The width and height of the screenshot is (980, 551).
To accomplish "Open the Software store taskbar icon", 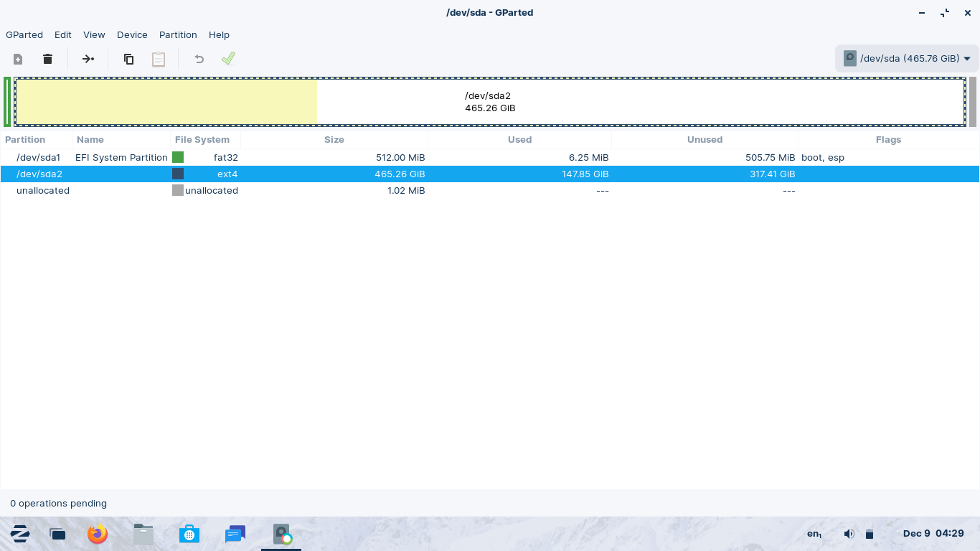I will (189, 534).
